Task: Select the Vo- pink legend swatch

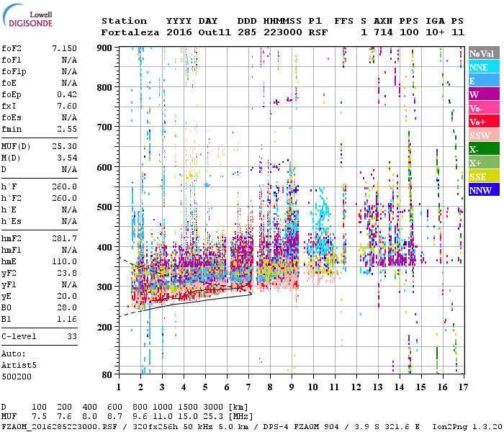Action: click(484, 108)
